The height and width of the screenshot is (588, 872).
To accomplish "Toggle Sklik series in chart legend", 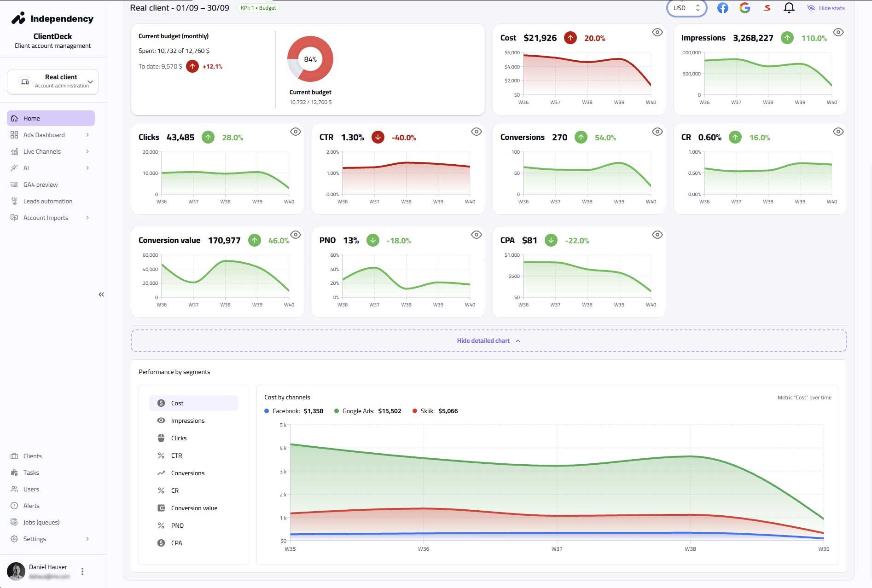I will point(435,411).
